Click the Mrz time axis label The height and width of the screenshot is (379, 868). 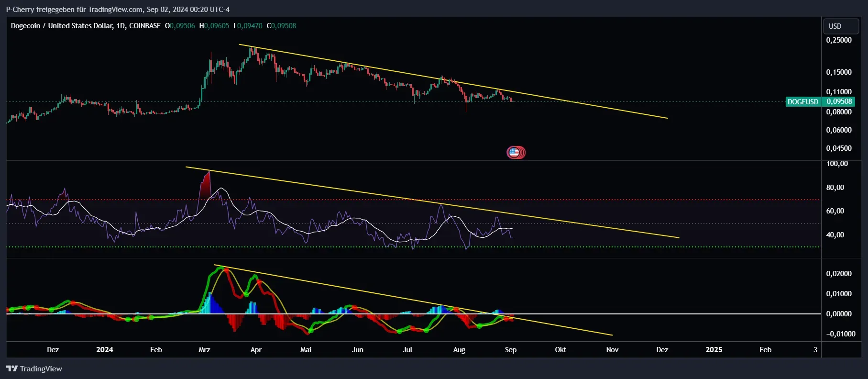[204, 350]
